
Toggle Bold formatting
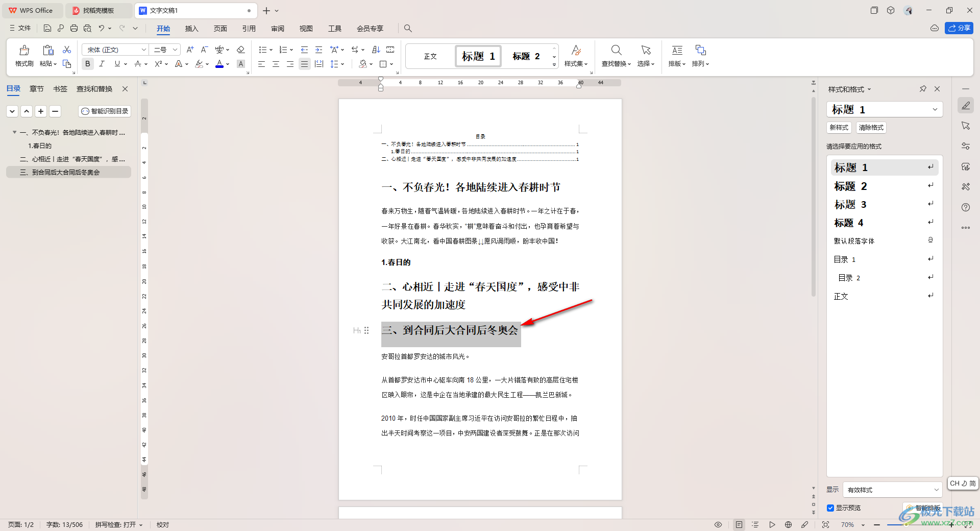click(88, 64)
